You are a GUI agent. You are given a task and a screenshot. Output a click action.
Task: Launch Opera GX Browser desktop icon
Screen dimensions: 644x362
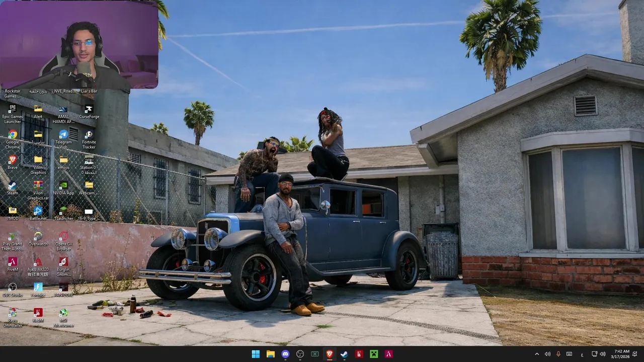click(63, 241)
